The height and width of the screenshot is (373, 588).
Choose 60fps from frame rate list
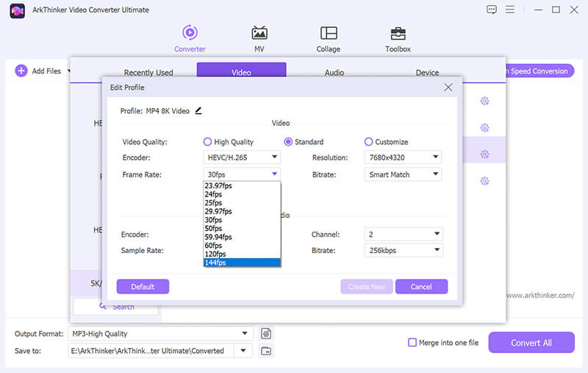pyautogui.click(x=242, y=246)
